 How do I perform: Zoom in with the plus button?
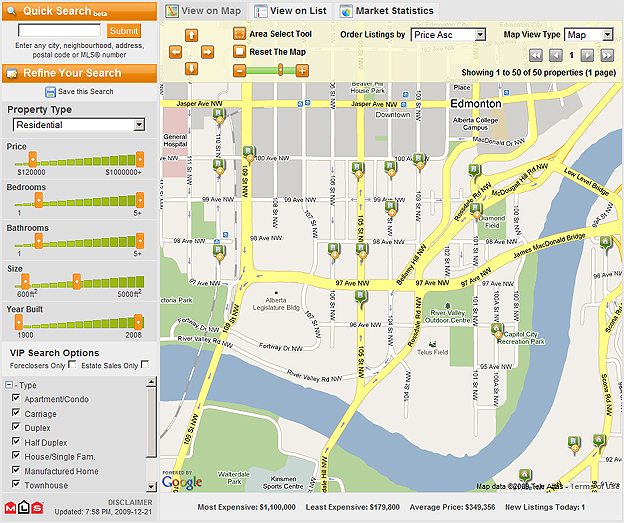[x=302, y=71]
